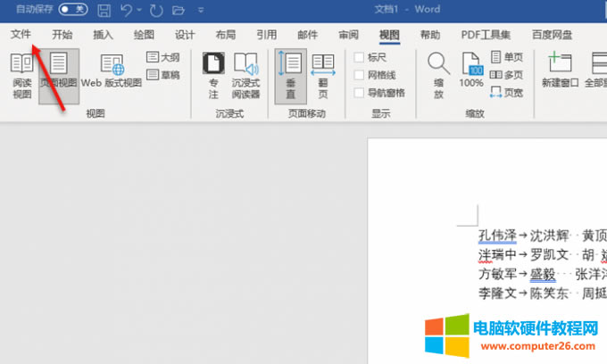Image resolution: width=607 pixels, height=364 pixels.
Task: Launch Immersive Reader (沉浸式阅读器)
Action: [245, 74]
